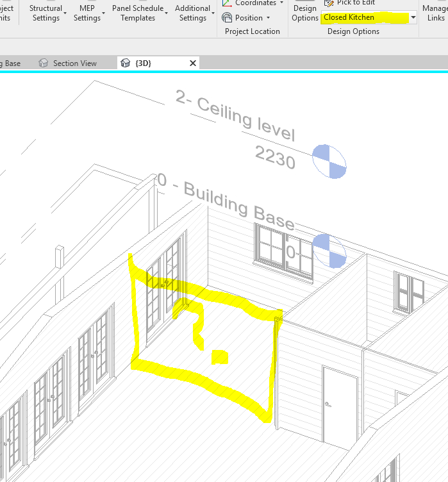Click Pick to Edit button
The width and height of the screenshot is (448, 482).
(349, 3)
